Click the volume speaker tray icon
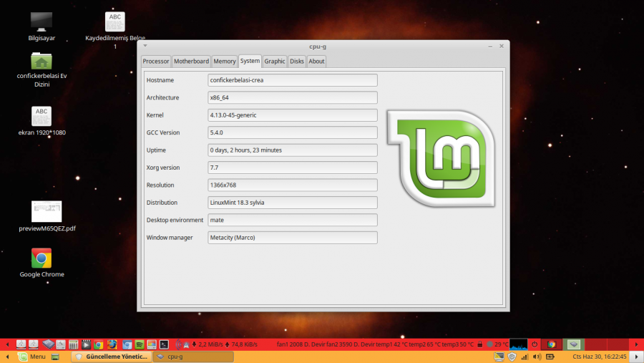Image resolution: width=644 pixels, height=363 pixels. [537, 357]
